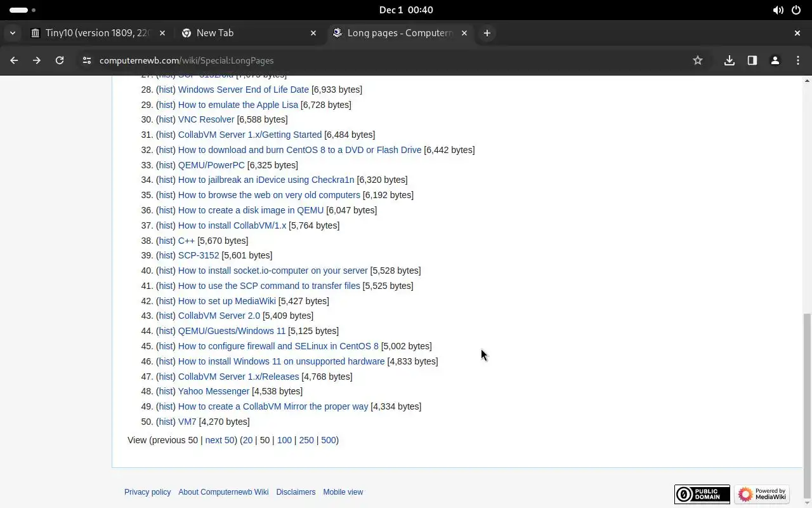Show 500 results per page
The image size is (812, 508).
click(329, 440)
